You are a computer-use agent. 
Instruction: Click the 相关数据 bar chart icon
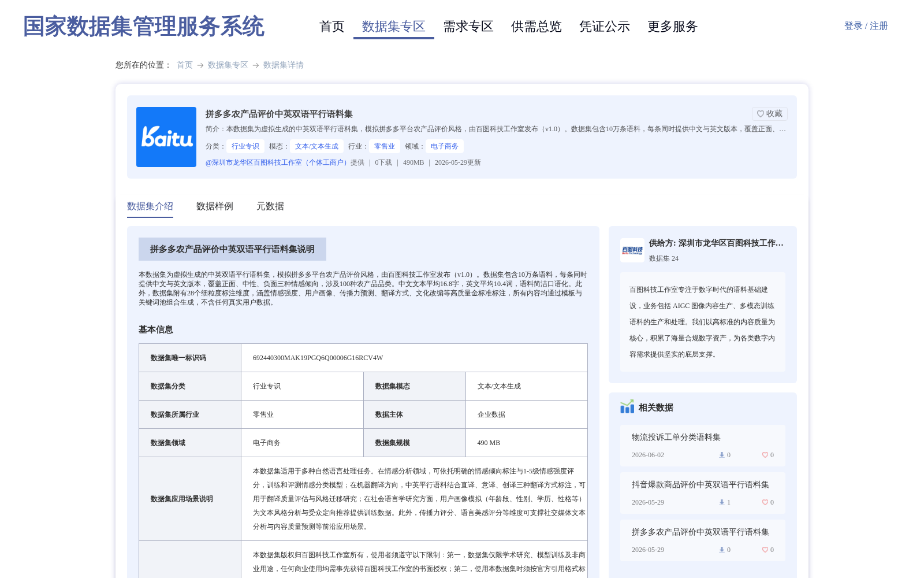point(627,407)
